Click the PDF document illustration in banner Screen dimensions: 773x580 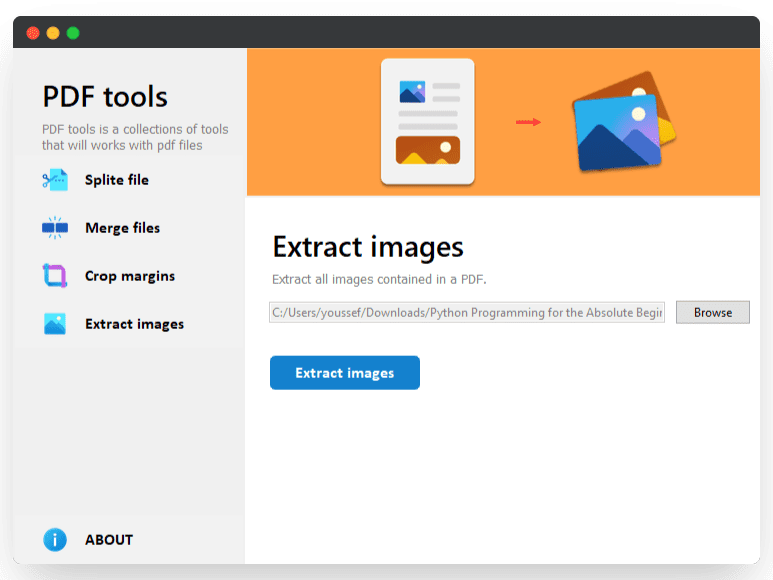[x=427, y=122]
